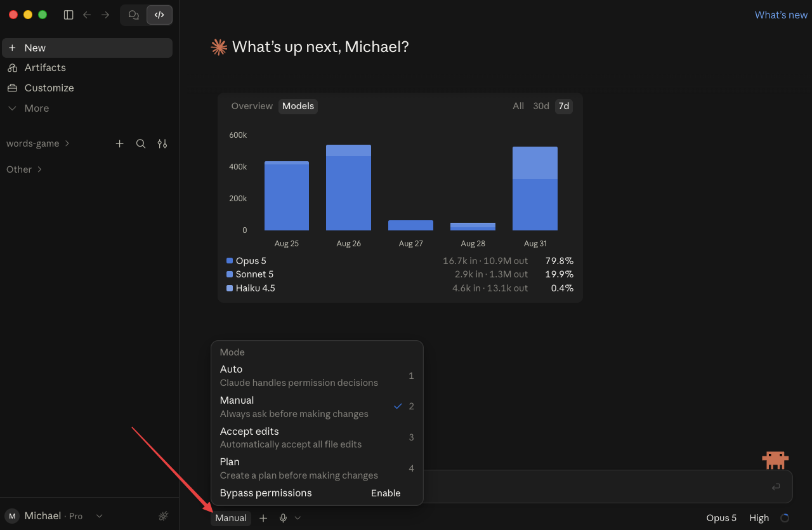Open microphone options chevron
This screenshot has width=812, height=530.
point(298,518)
